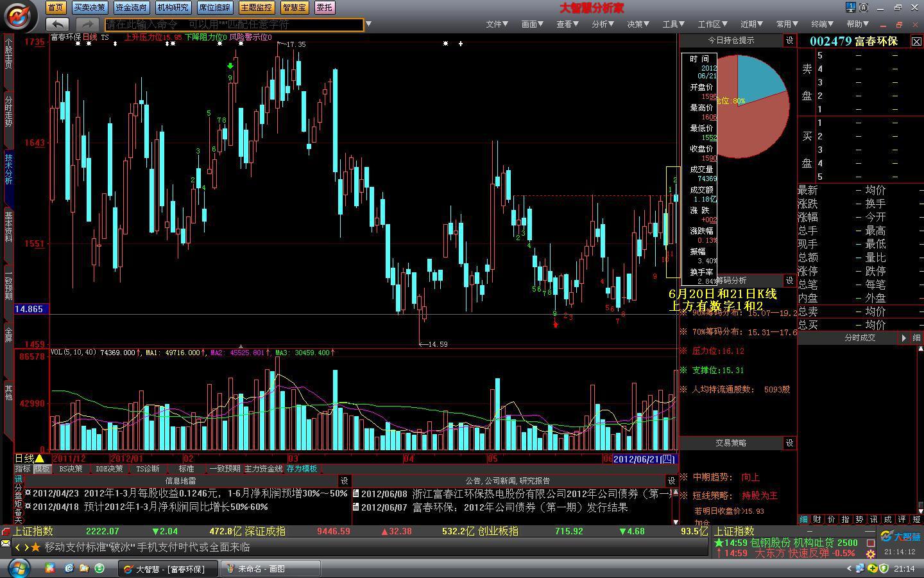Open settings '设' for 公告新闻 panel
The width and height of the screenshot is (924, 578).
[x=672, y=480]
